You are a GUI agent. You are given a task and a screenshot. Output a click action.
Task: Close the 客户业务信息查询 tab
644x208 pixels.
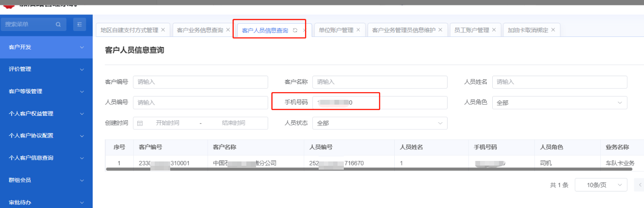pos(228,30)
